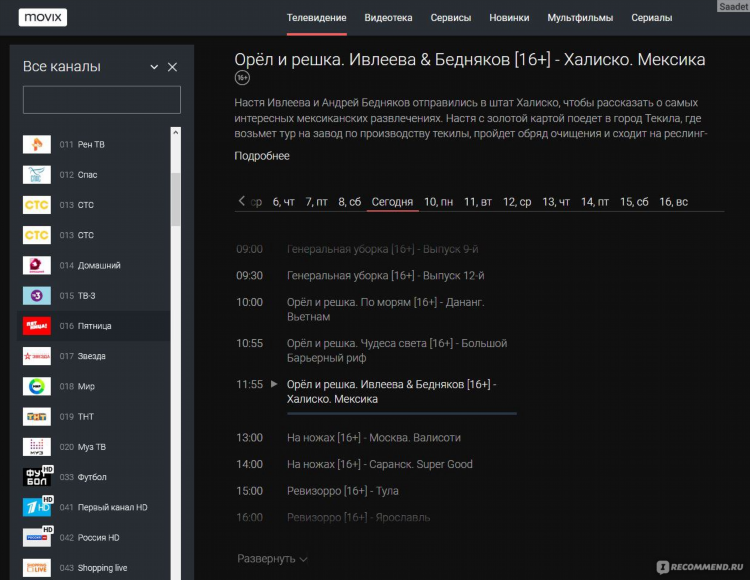Open the Футбол HD channel logo

click(38, 476)
